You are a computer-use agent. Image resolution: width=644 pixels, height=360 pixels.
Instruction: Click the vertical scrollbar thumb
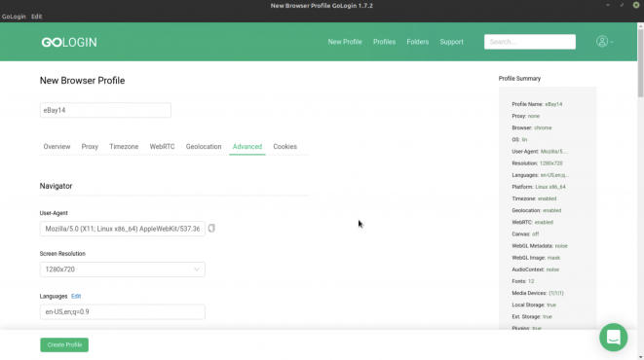[640, 62]
